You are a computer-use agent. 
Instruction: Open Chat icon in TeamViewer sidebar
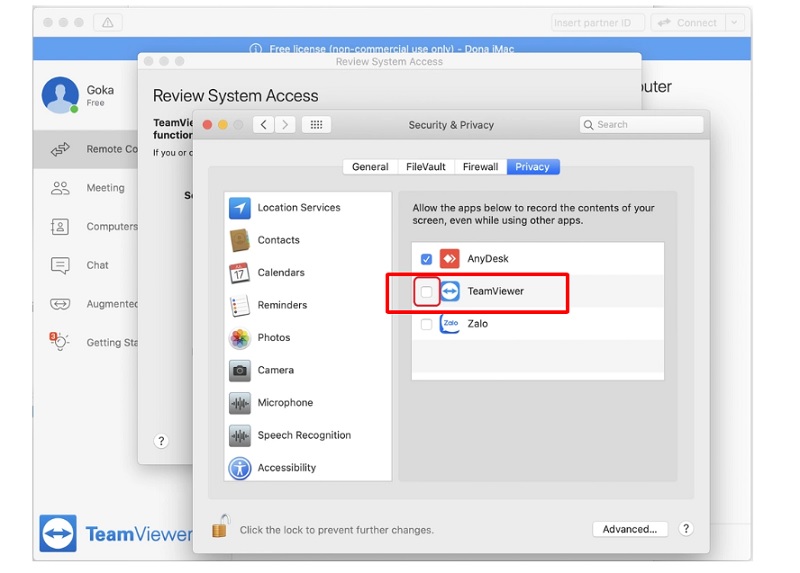(x=60, y=265)
